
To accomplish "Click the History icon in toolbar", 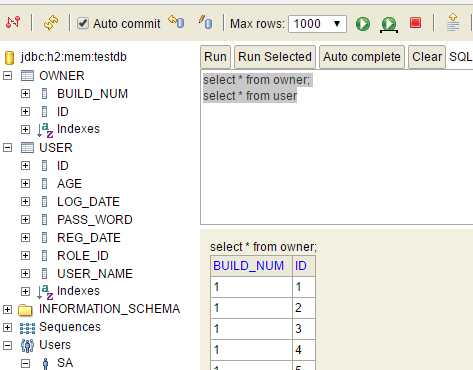I will pos(453,22).
